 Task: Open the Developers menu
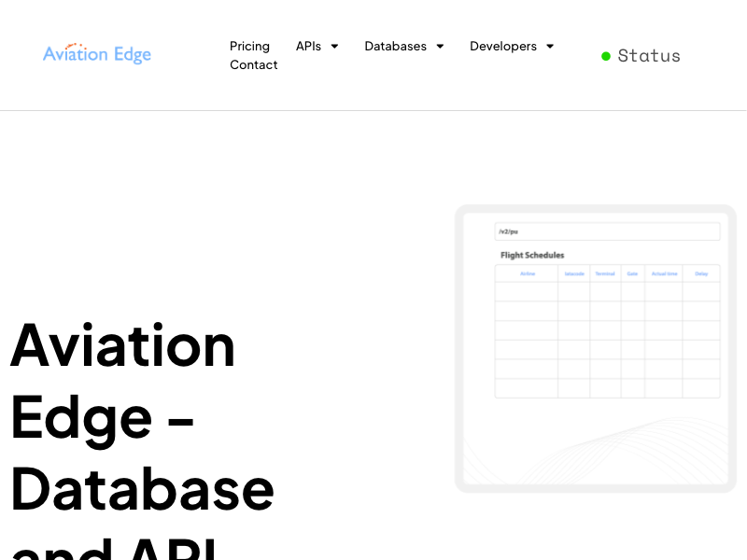click(503, 46)
